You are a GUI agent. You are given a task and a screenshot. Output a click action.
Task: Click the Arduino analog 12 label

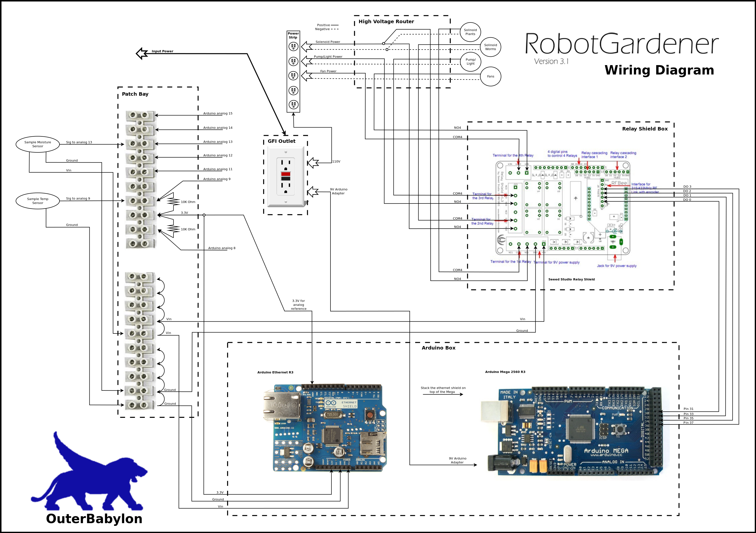point(218,155)
